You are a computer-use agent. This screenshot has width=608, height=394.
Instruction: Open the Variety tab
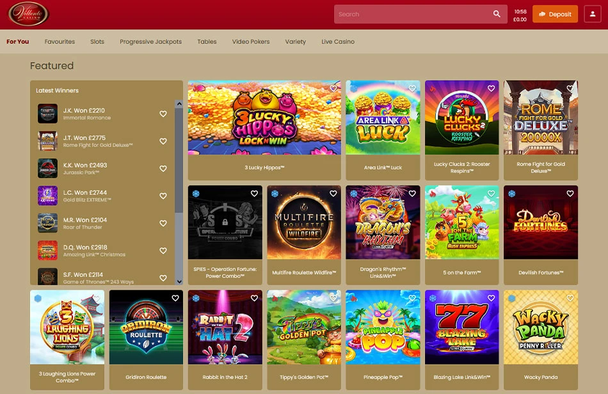[x=295, y=41]
